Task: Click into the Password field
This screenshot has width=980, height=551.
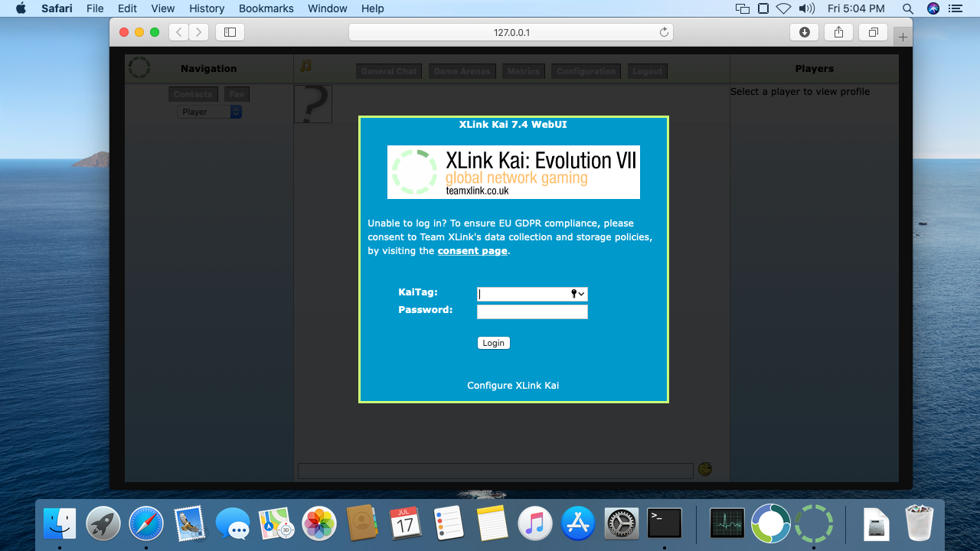Action: tap(532, 311)
